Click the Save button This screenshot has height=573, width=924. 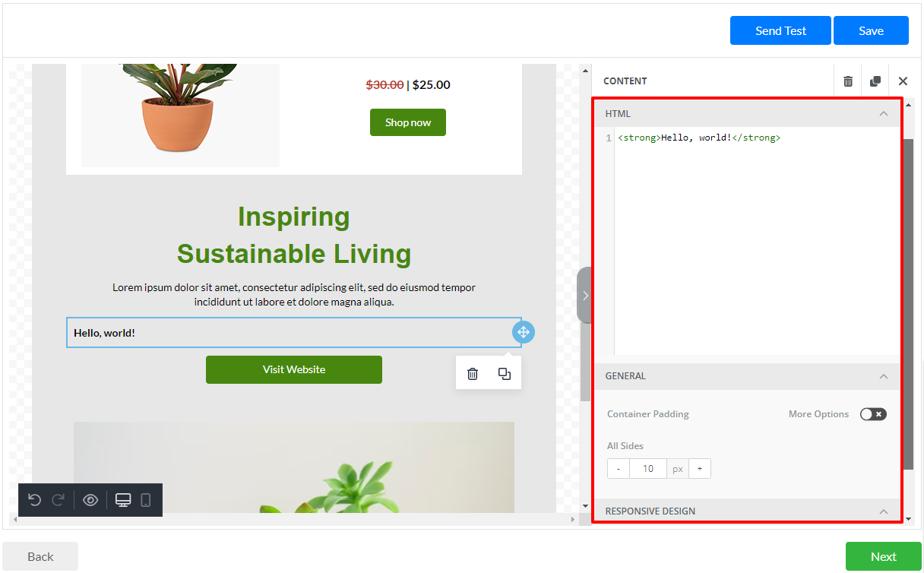click(871, 31)
